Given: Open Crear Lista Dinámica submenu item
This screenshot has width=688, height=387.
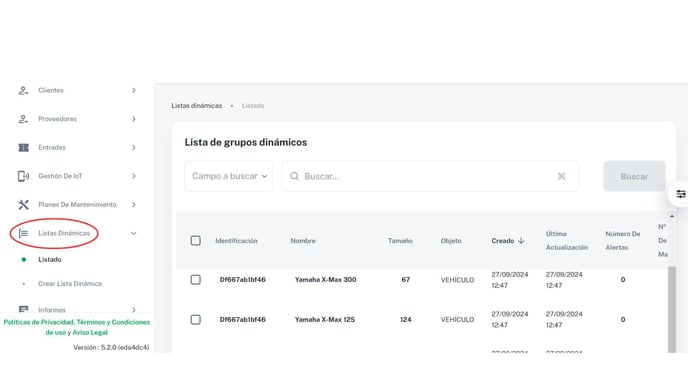Looking at the screenshot, I should pyautogui.click(x=70, y=284).
